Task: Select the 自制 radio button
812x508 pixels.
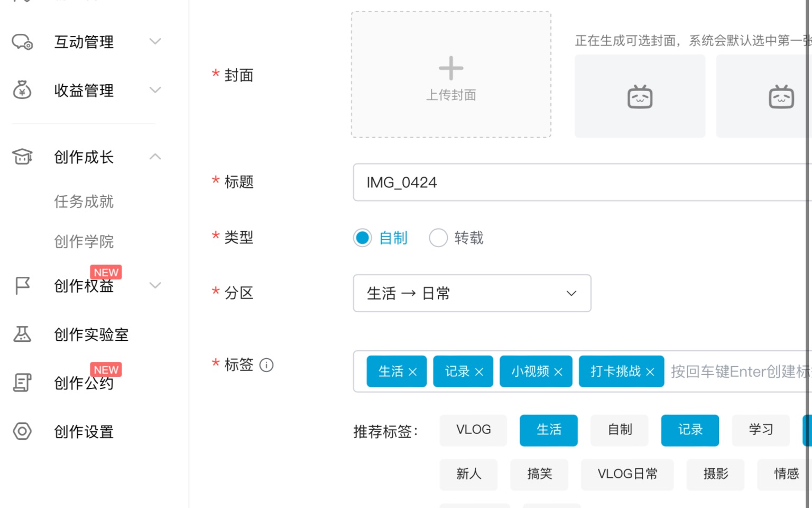Action: pyautogui.click(x=363, y=238)
